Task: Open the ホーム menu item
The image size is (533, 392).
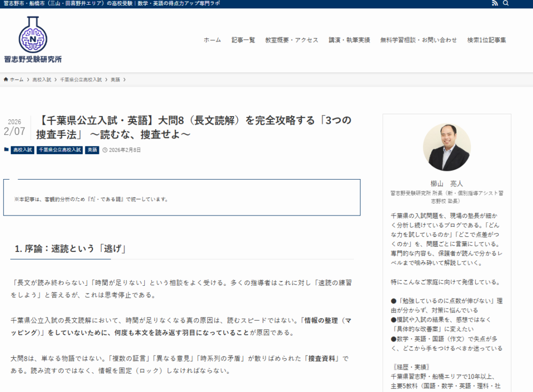Action: tap(212, 40)
